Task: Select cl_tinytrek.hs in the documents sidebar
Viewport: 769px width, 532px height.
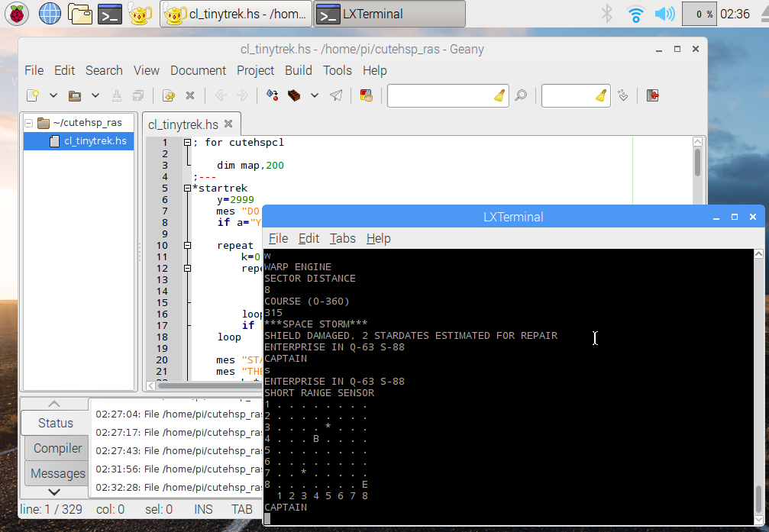Action: click(x=79, y=141)
